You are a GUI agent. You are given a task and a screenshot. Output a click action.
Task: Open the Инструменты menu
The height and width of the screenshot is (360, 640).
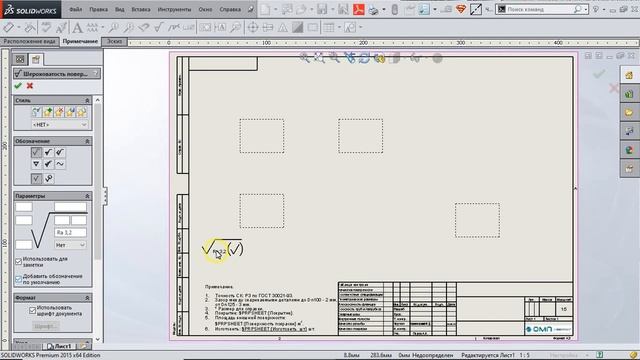(174, 9)
